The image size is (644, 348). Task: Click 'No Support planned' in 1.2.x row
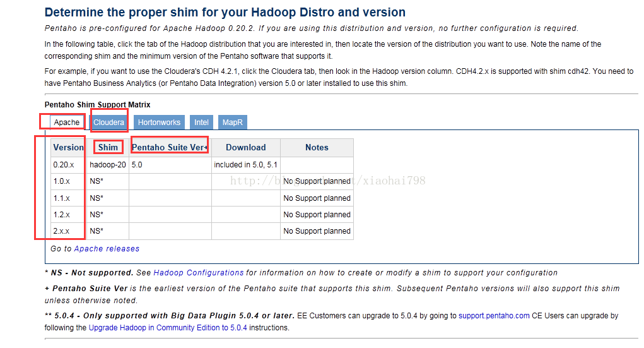(317, 215)
